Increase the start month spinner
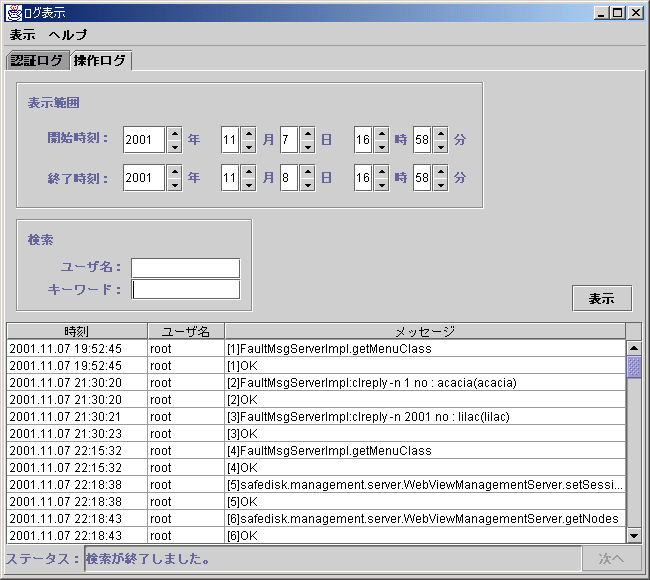Viewport: 650px width, 580px height. pos(249,133)
